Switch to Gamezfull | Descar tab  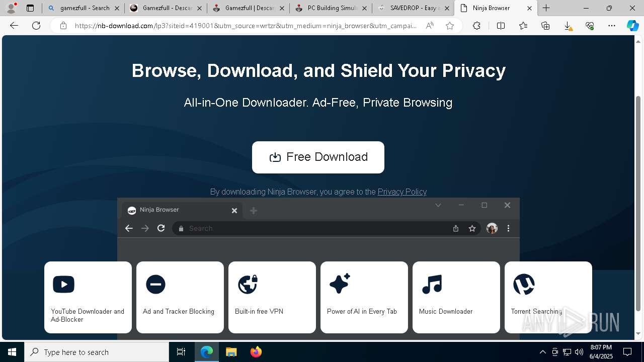point(248,8)
